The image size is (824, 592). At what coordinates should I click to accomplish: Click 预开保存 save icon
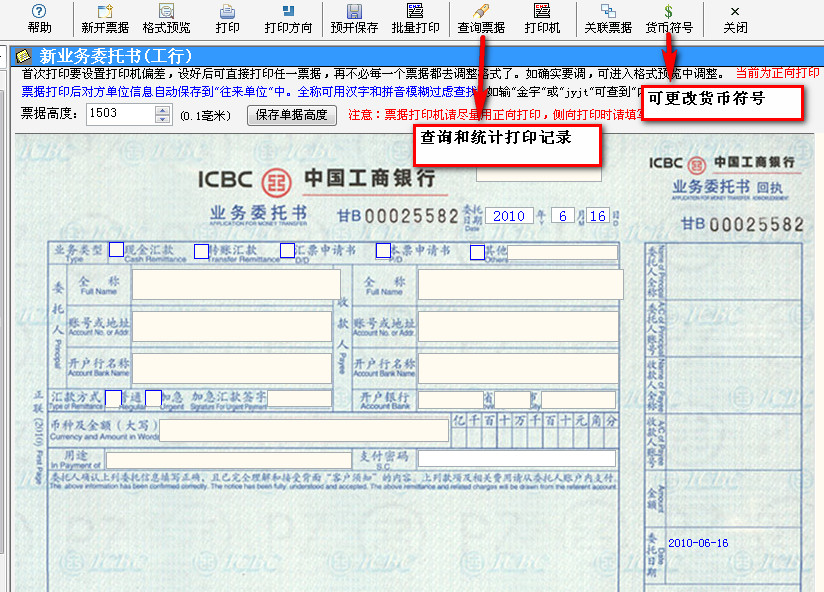pos(354,19)
